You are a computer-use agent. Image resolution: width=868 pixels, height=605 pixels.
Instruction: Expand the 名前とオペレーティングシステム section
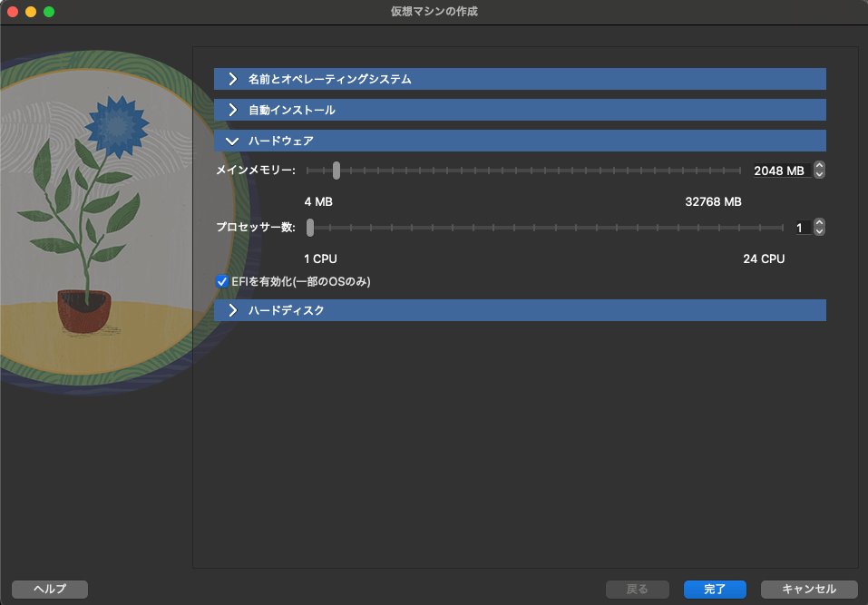click(x=520, y=79)
